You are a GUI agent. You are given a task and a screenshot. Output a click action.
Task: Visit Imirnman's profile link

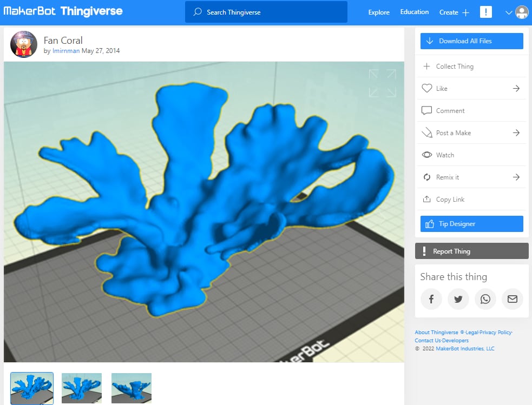65,51
